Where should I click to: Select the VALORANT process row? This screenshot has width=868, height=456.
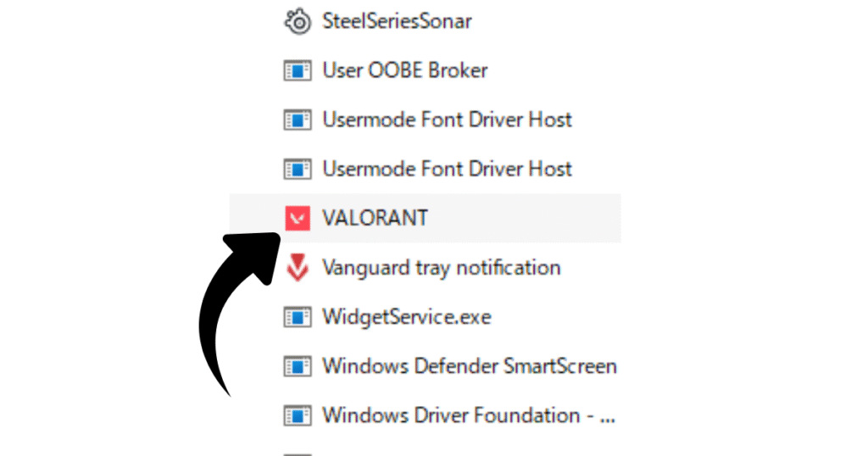click(426, 218)
